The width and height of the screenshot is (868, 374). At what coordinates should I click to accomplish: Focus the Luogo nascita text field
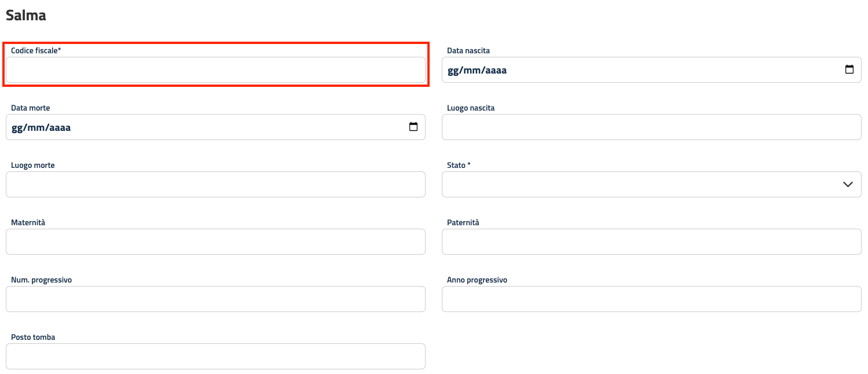pyautogui.click(x=651, y=127)
